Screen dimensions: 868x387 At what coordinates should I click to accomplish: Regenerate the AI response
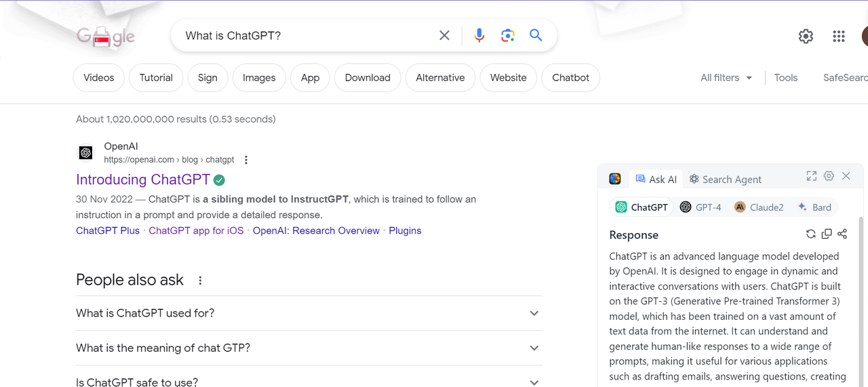(810, 234)
